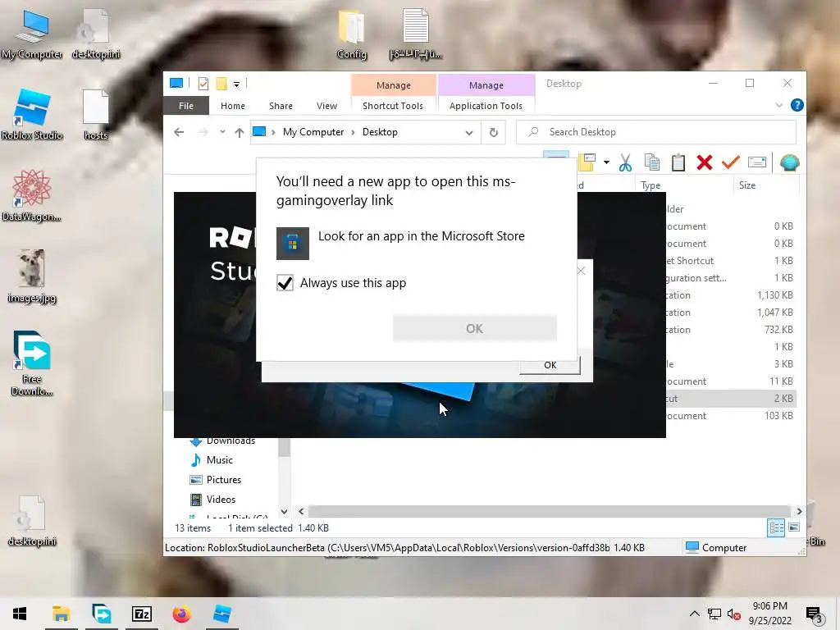Click the large greyed-out OK button
The height and width of the screenshot is (630, 840).
point(475,328)
